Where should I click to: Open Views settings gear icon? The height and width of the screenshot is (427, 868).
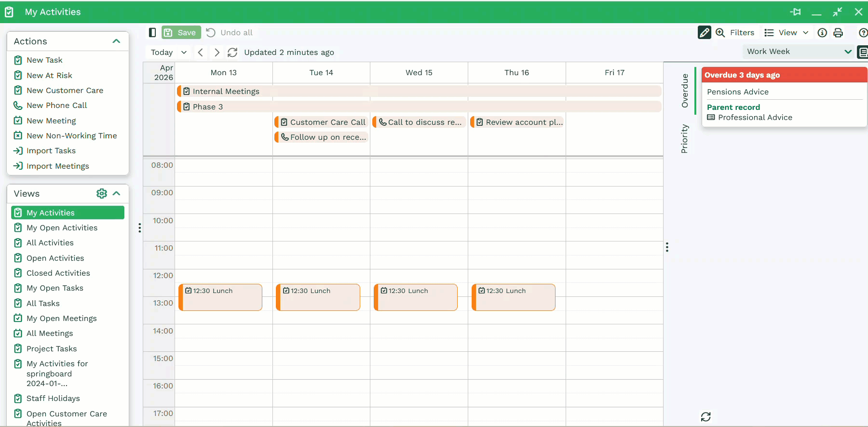click(x=102, y=193)
